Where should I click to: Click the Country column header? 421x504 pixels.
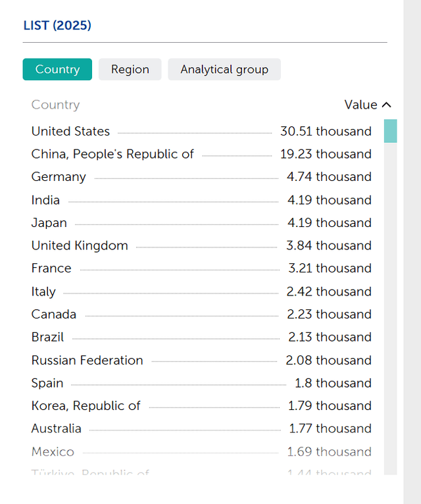click(x=55, y=105)
